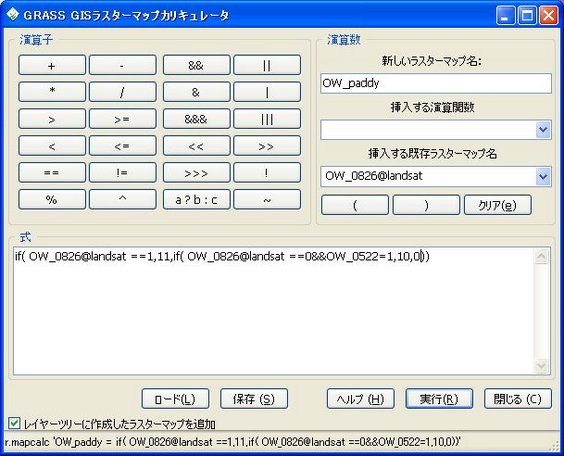
Task: Click the 閉じる (C) close button
Action: pos(518,399)
